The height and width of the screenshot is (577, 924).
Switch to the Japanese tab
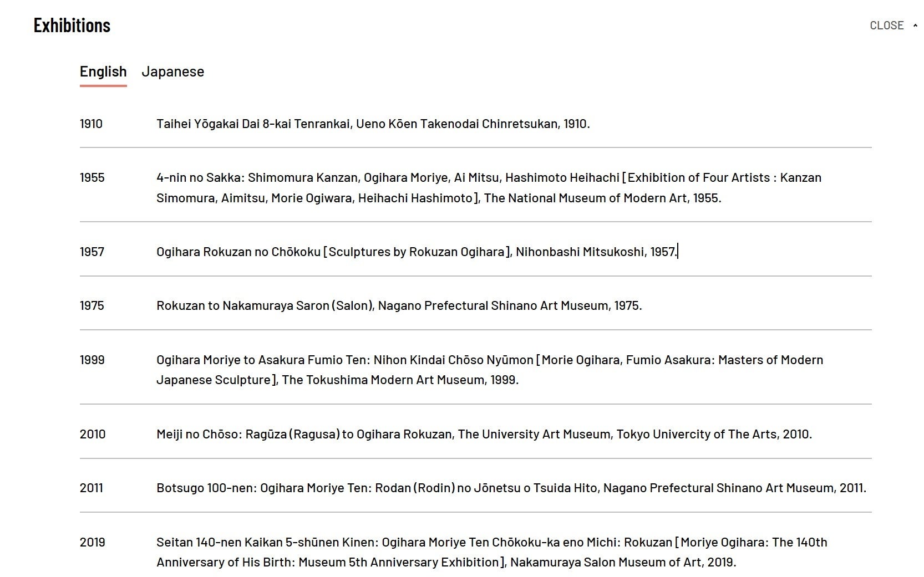172,72
